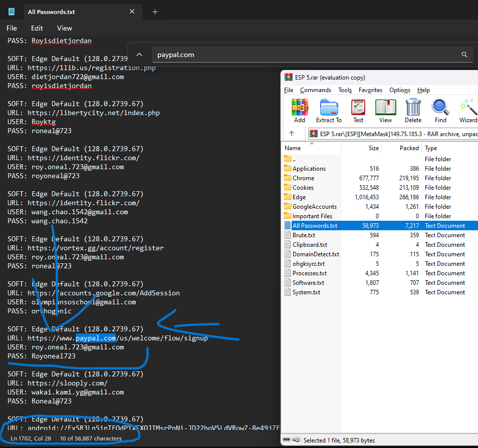
Task: Select the Chrome folder row
Action: [x=380, y=178]
